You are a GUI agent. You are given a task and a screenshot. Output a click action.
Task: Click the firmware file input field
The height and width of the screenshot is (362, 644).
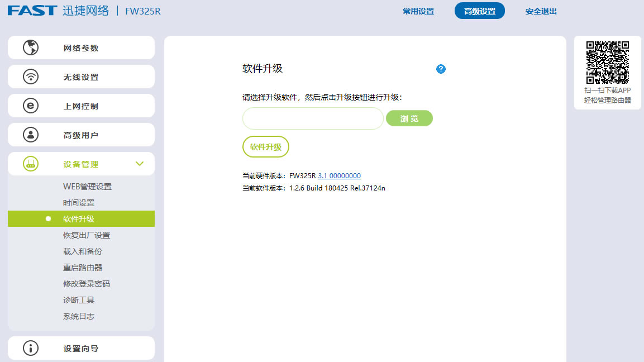(312, 118)
